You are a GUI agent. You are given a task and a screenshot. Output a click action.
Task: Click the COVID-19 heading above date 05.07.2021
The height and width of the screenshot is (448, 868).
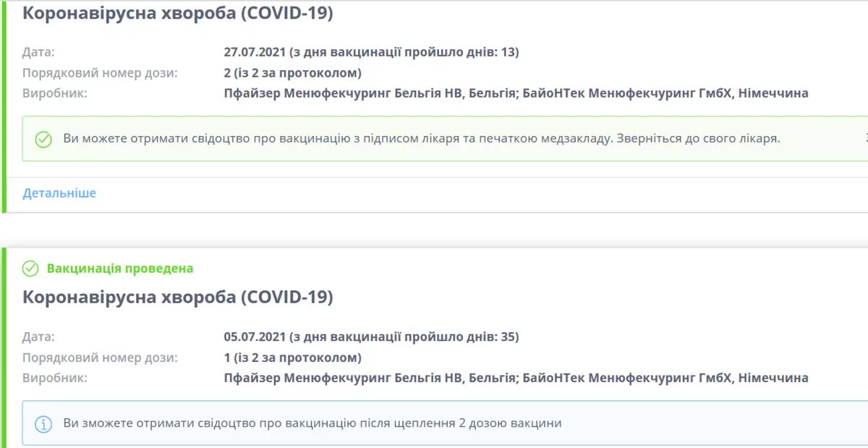tap(178, 297)
